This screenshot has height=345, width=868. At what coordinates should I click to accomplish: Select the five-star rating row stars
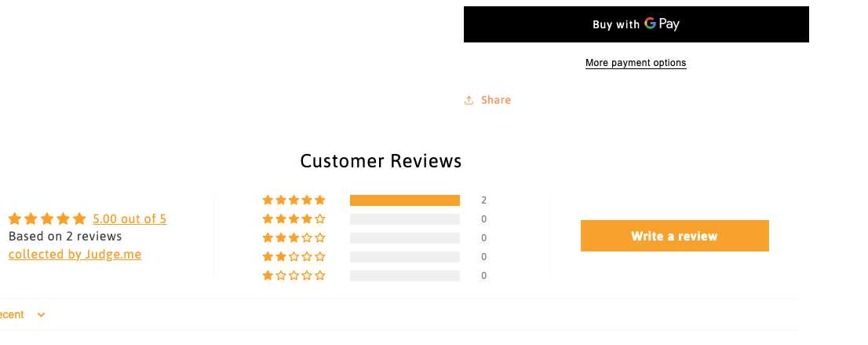click(x=294, y=200)
